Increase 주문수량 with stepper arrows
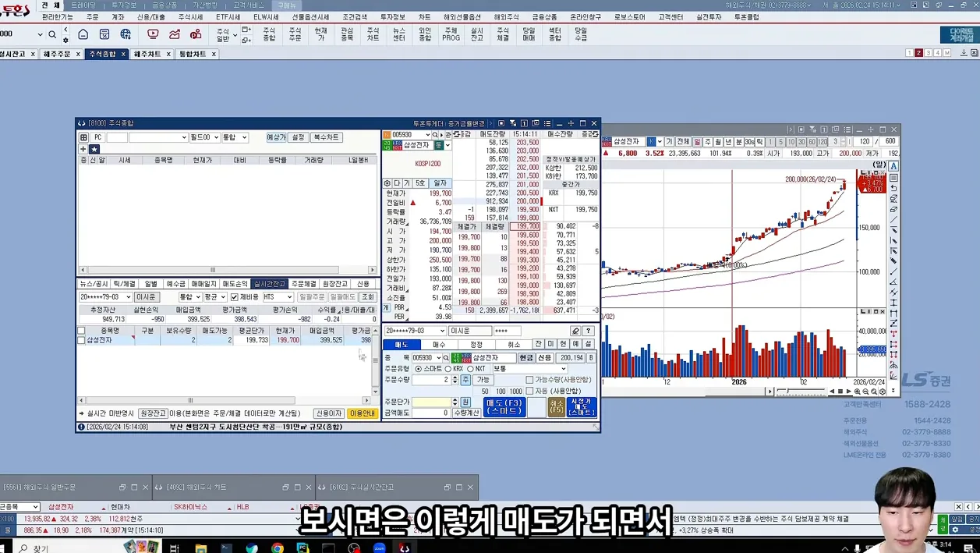 point(455,378)
